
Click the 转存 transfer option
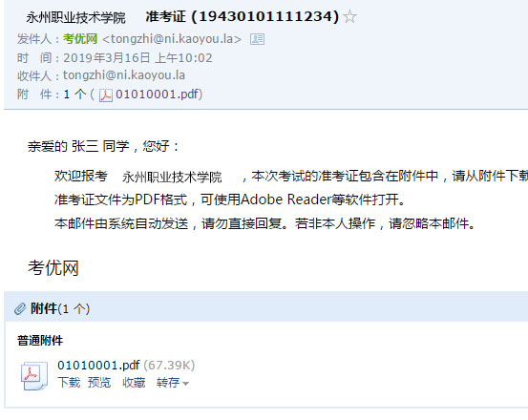point(168,383)
